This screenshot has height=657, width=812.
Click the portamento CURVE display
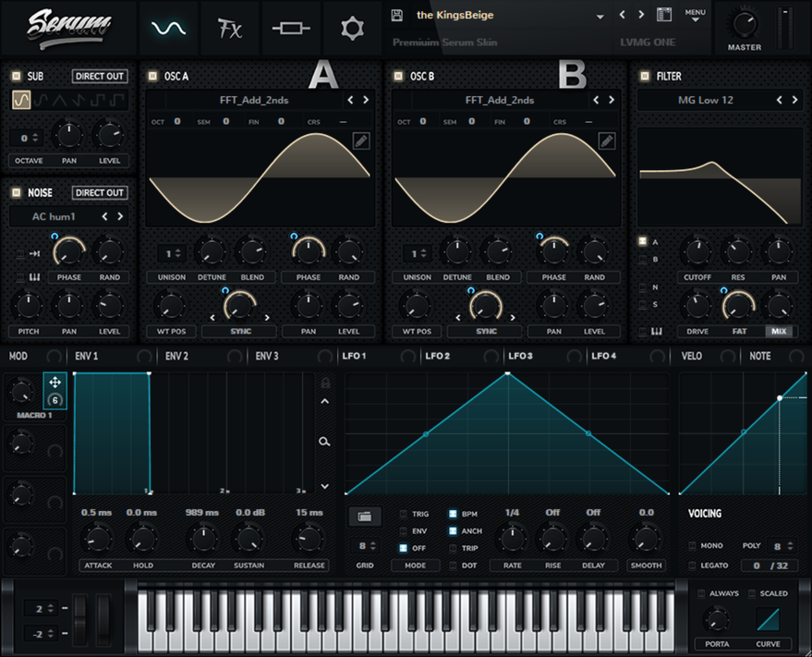click(768, 619)
